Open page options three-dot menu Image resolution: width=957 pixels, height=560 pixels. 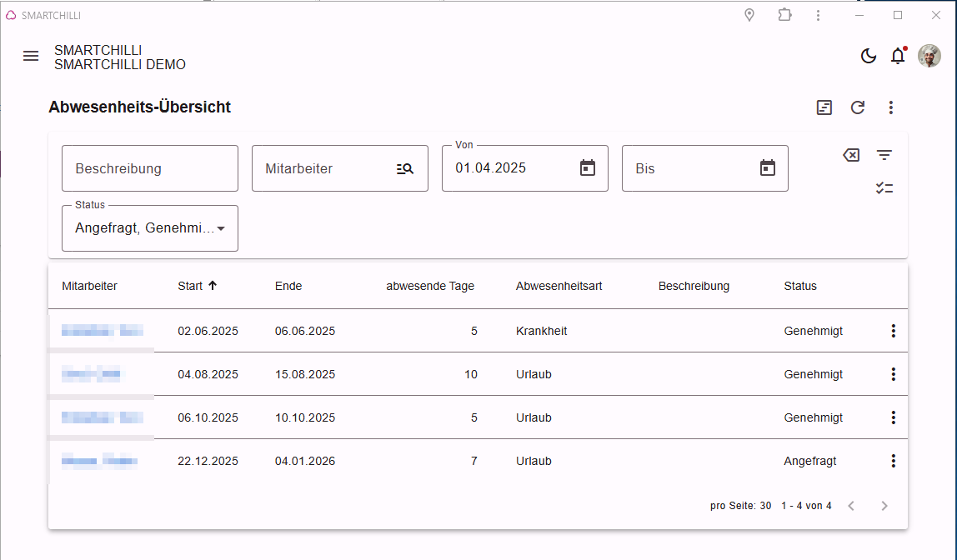890,107
